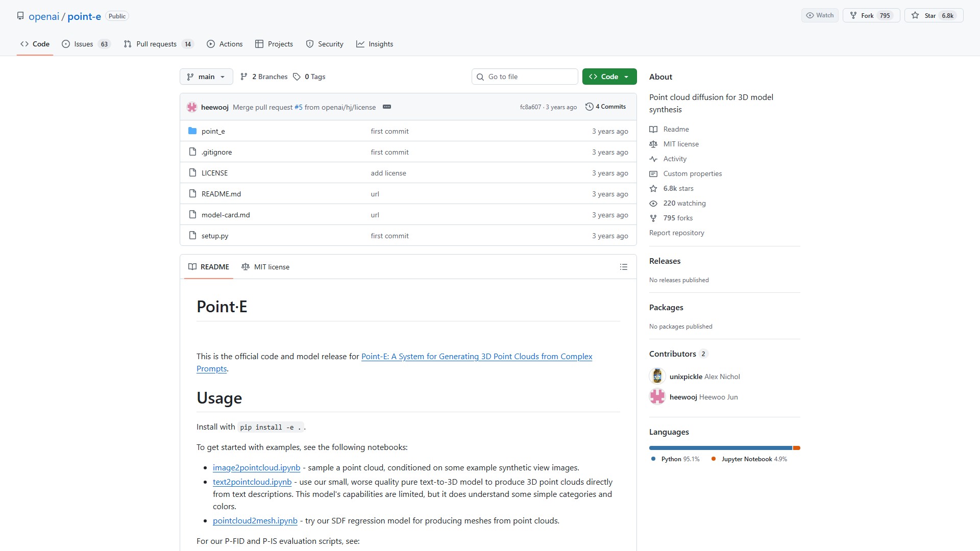Click the Go to file search field
980x551 pixels.
[526, 77]
